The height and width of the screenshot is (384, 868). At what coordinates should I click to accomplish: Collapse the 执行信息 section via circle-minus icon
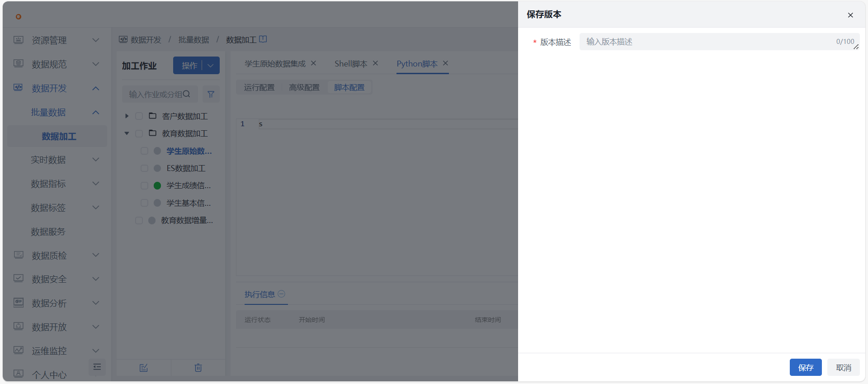[281, 294]
